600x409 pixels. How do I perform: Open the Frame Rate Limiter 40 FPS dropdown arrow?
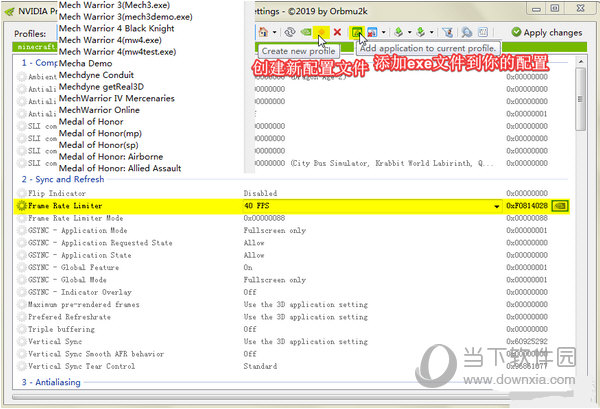coord(496,206)
